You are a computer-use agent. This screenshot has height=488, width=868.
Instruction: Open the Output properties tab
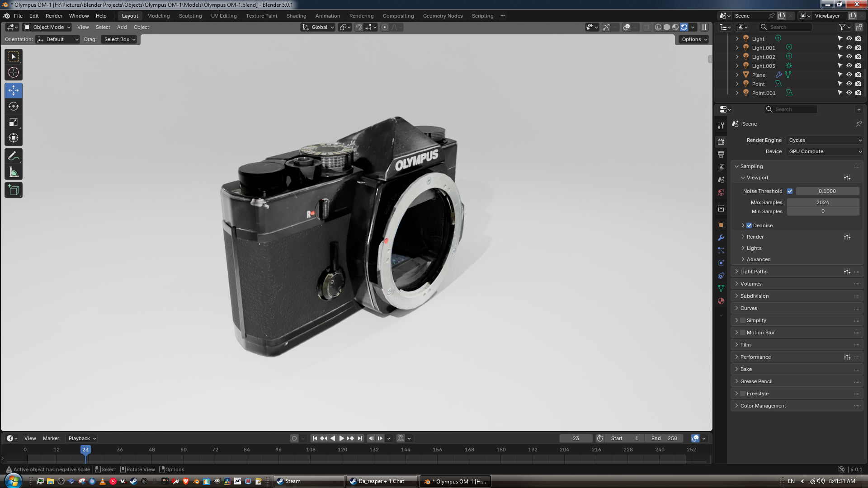coord(721,155)
